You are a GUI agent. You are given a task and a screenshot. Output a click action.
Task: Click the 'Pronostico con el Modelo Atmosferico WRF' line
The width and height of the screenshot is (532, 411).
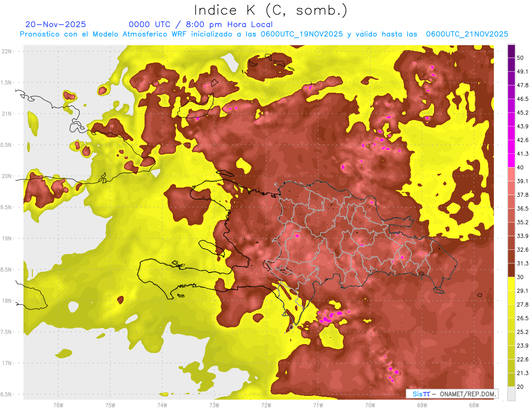click(264, 34)
